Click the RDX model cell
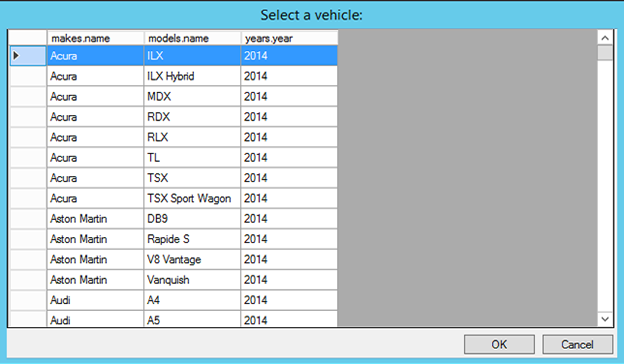 point(192,117)
